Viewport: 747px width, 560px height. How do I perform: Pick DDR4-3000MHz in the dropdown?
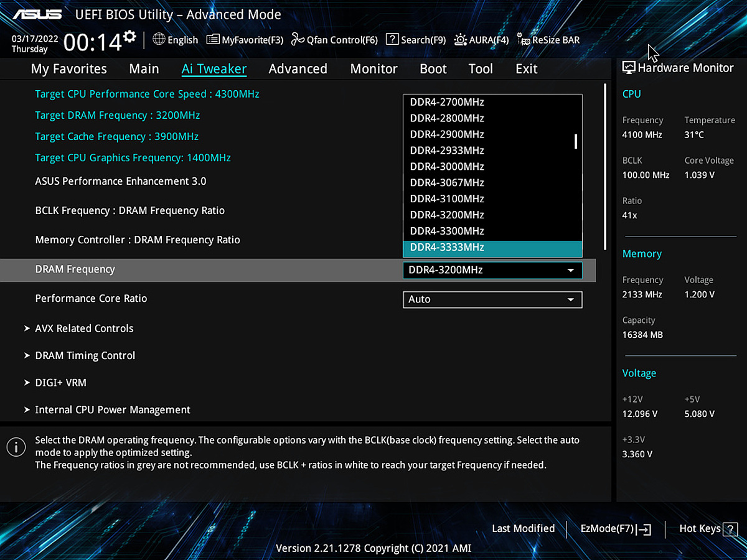[492, 167]
